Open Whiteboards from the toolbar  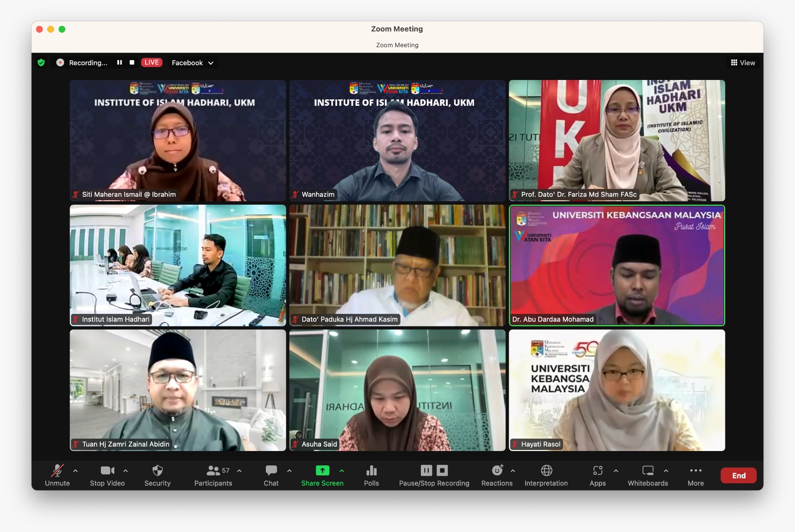pyautogui.click(x=647, y=475)
